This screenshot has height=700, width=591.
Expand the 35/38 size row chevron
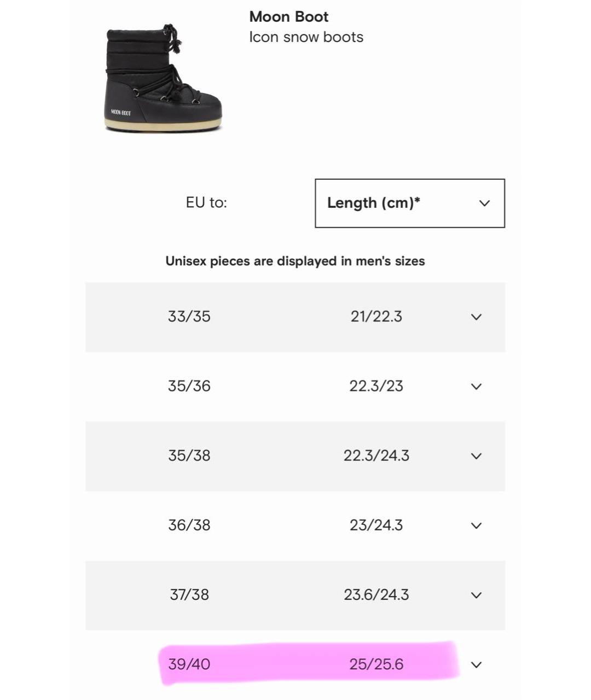[477, 456]
